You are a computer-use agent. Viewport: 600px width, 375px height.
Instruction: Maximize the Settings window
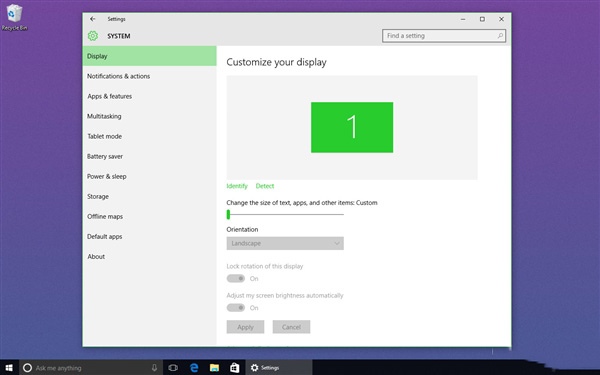point(482,19)
